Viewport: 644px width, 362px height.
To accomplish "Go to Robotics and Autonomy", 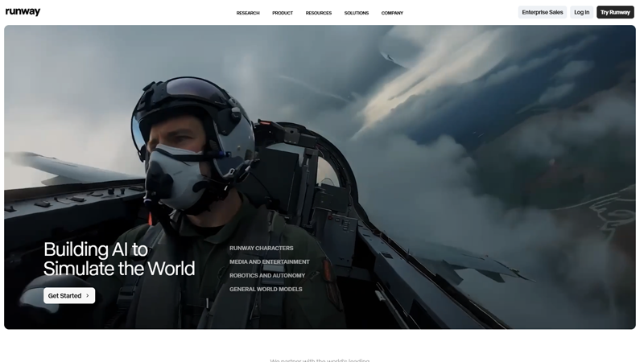I will (x=267, y=276).
